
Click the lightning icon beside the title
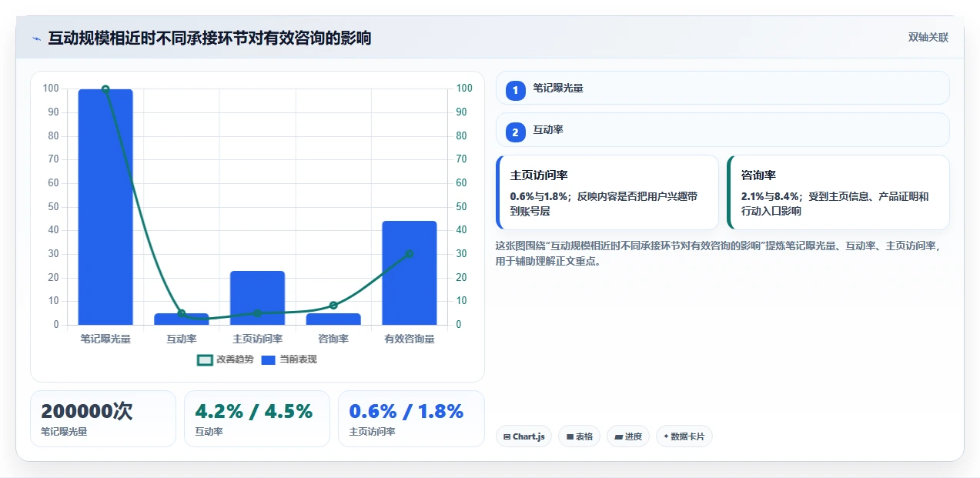36,38
